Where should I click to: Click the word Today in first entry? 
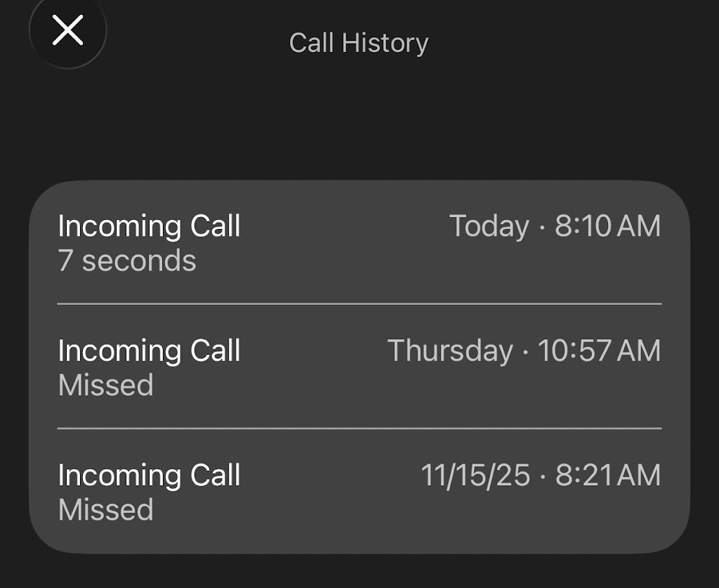[x=489, y=226]
